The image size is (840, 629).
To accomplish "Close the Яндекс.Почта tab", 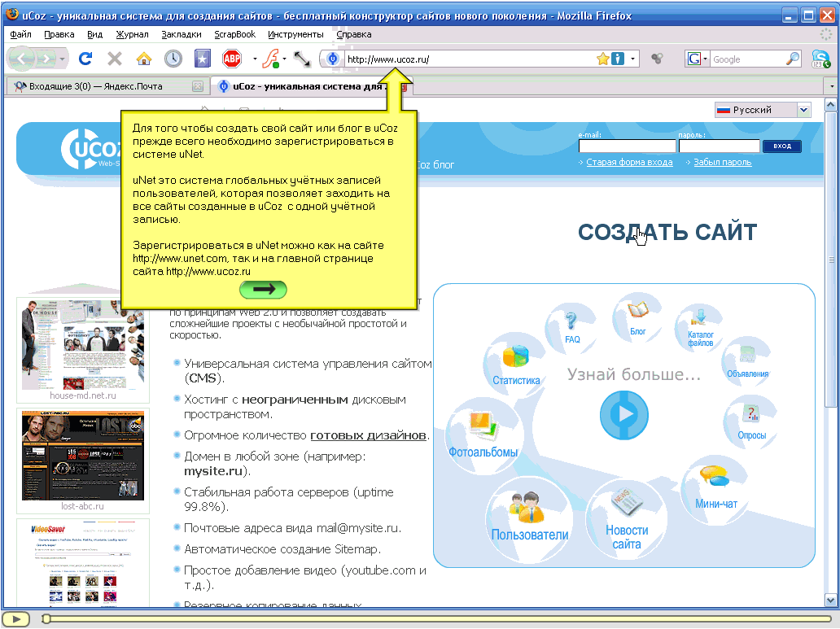I will coord(198,86).
